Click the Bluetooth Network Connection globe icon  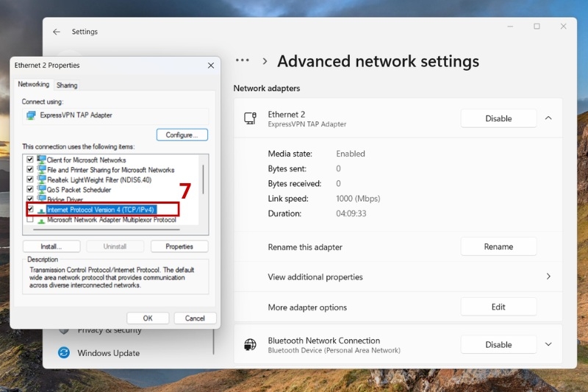[x=250, y=344]
